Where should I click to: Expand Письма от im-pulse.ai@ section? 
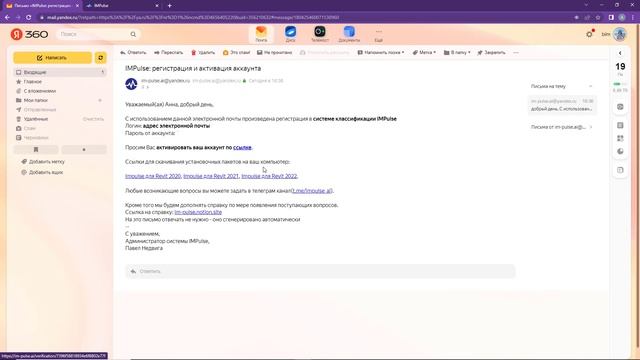[x=562, y=127]
